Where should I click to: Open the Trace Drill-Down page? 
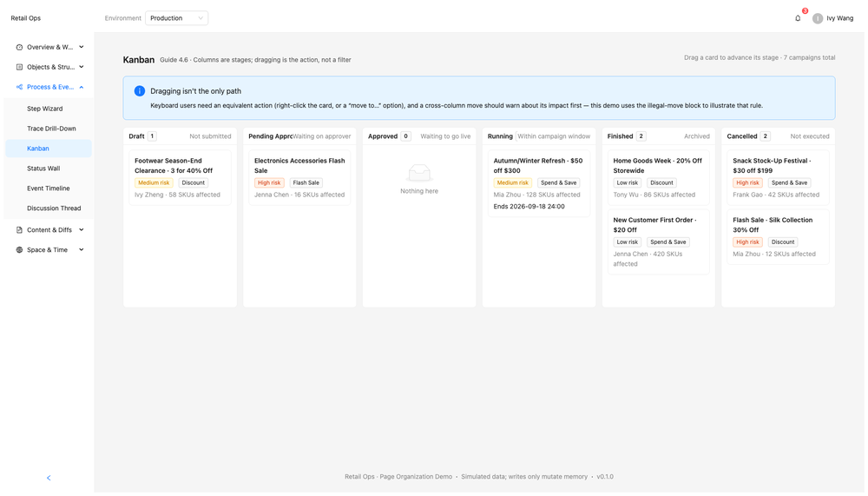coord(48,129)
